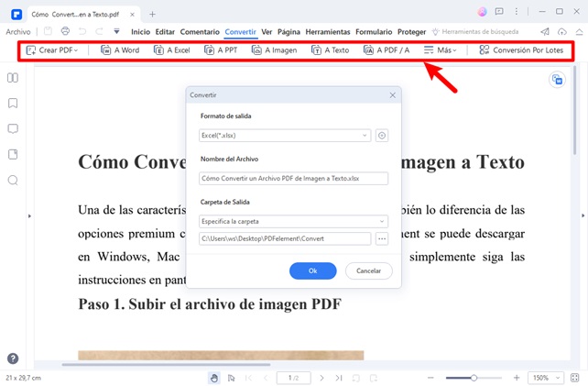Confirm conversion with the Ok button
Screen dimensions: 588x386
tap(312, 270)
